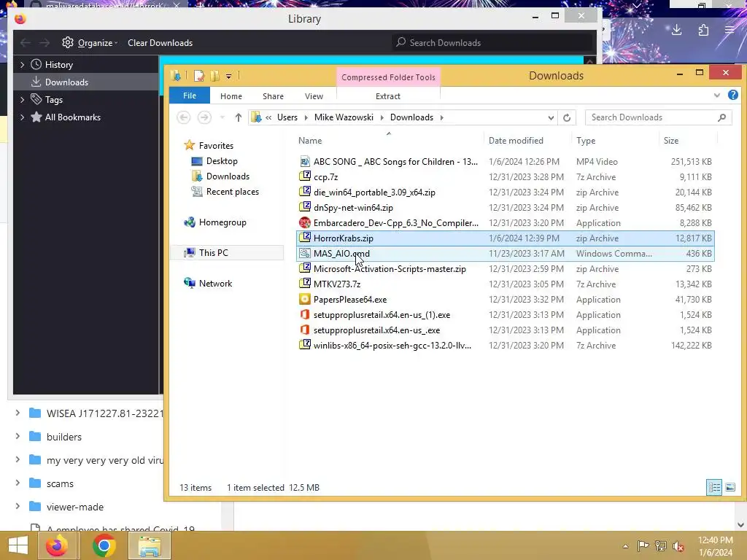747x560 pixels.
Task: Click the setupproplusretail.x64.en-us_(1).exe Office icon
Action: tap(304, 314)
